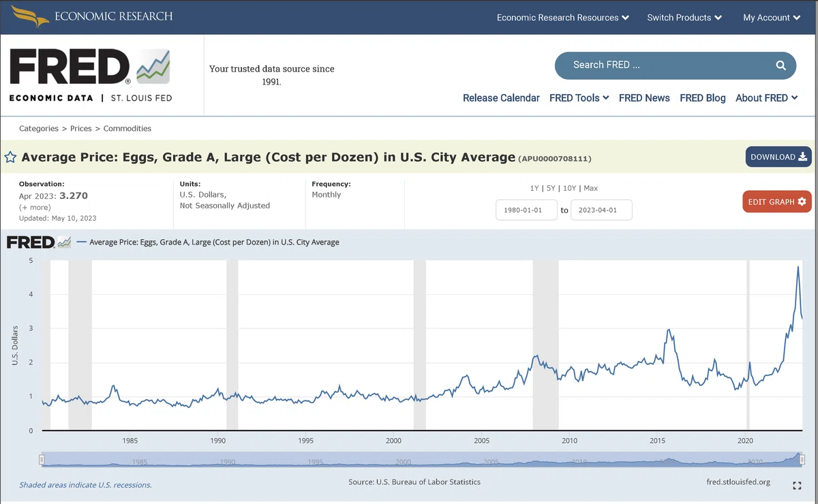Image resolution: width=818 pixels, height=504 pixels.
Task: Click the (+ more) observations link
Action: (34, 207)
